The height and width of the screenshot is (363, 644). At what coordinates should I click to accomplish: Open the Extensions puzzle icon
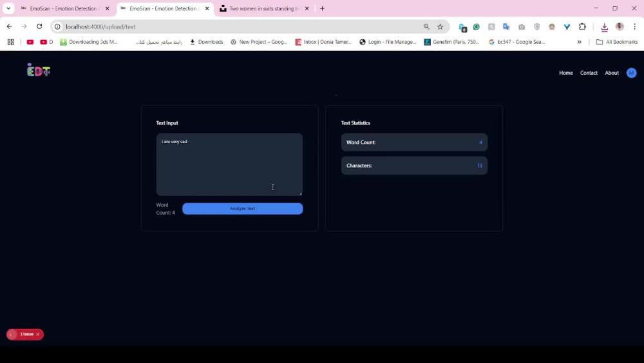(x=582, y=26)
